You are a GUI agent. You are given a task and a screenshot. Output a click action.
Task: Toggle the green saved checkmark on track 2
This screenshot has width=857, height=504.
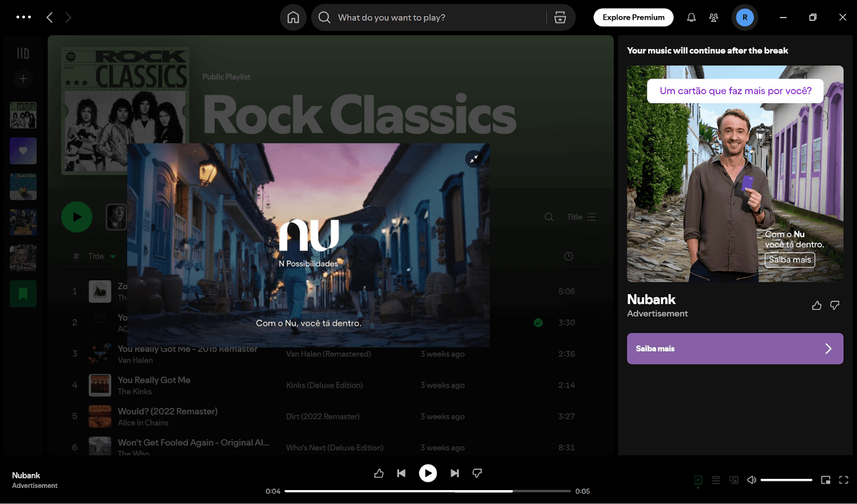[x=538, y=322]
